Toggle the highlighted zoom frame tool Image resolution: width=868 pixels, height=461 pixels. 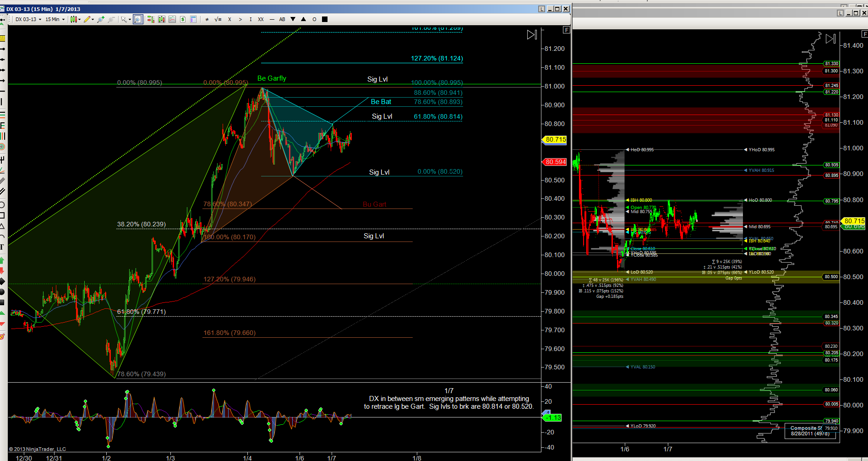(x=138, y=19)
